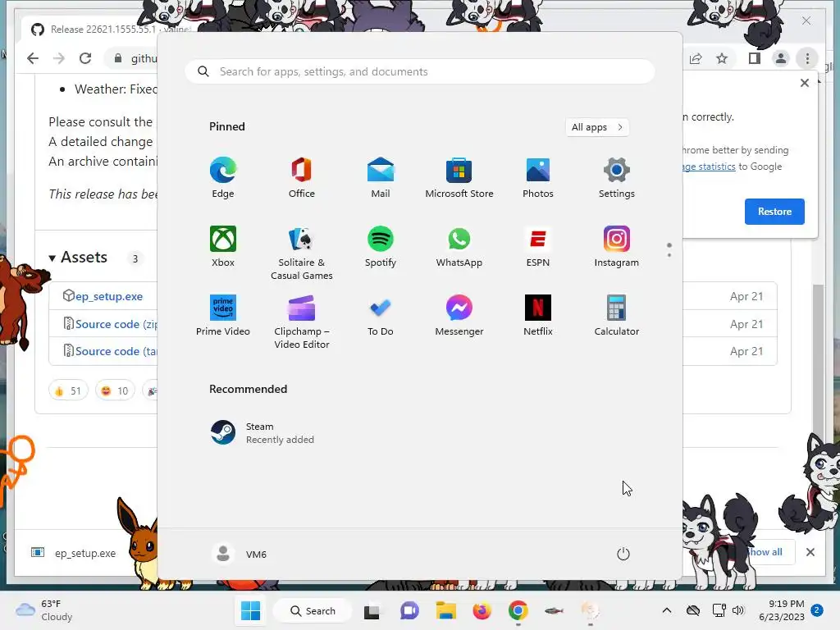This screenshot has height=630, width=840.
Task: Show hidden system tray icons
Action: pos(666,610)
